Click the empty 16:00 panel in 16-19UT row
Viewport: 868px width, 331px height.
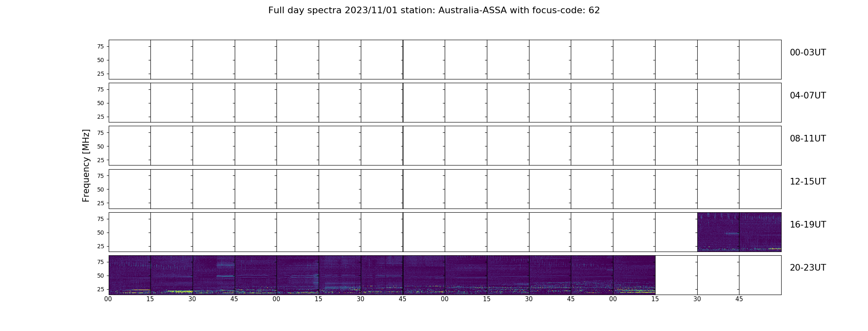[x=130, y=232]
